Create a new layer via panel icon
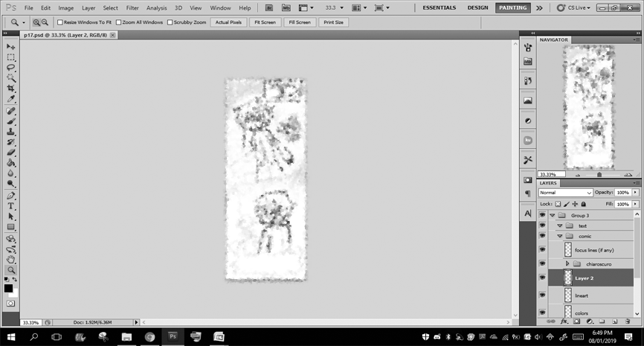644x346 pixels. 613,321
